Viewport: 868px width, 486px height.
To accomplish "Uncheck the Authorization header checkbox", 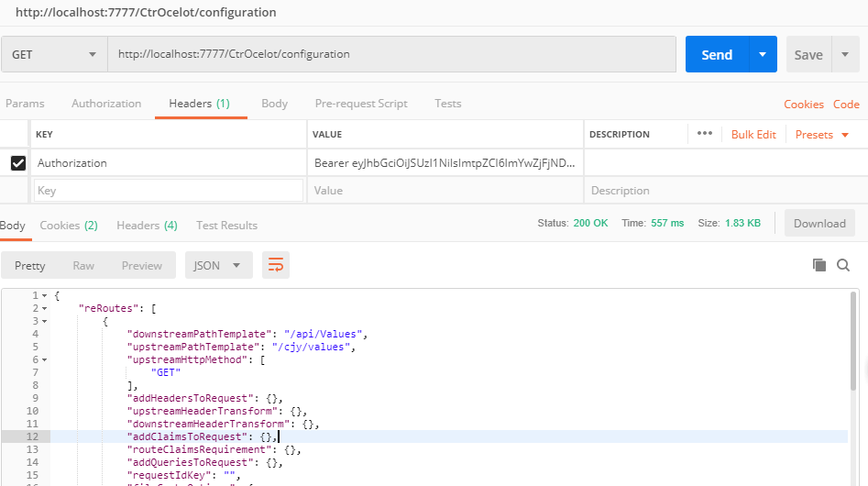I will [x=17, y=163].
